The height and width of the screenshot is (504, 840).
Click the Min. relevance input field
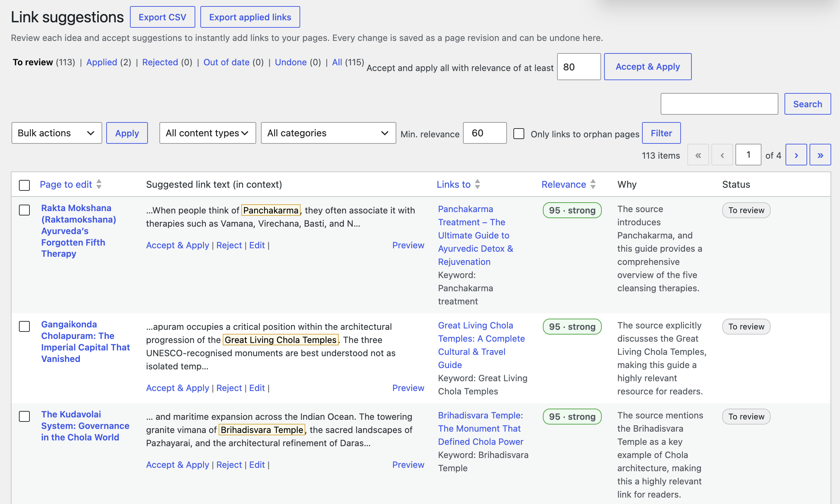[x=485, y=133]
